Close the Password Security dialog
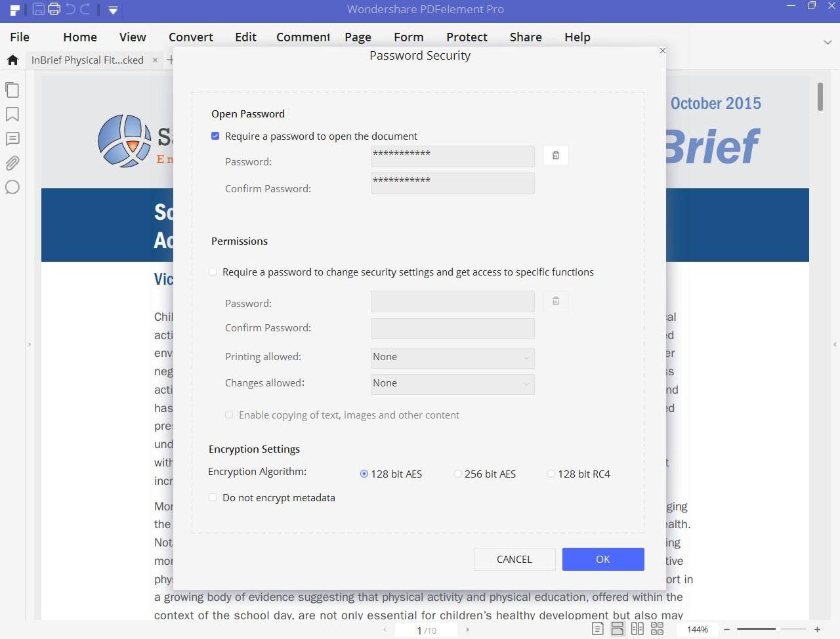Image resolution: width=840 pixels, height=639 pixels. pos(662,51)
